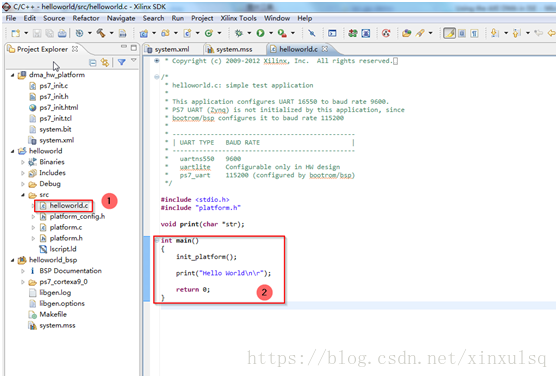Close the helloworld.c editor tab

(x=325, y=49)
